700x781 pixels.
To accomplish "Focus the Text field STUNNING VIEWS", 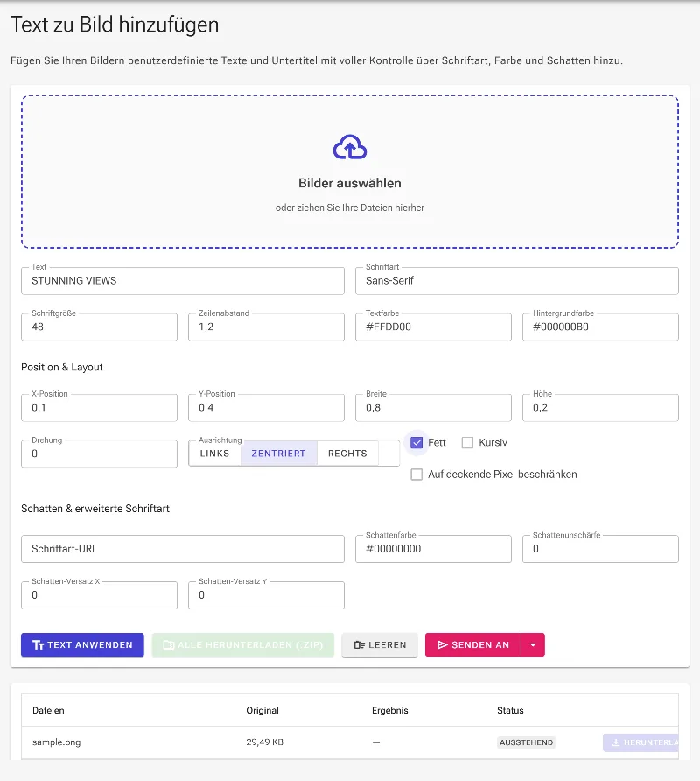I will (183, 280).
